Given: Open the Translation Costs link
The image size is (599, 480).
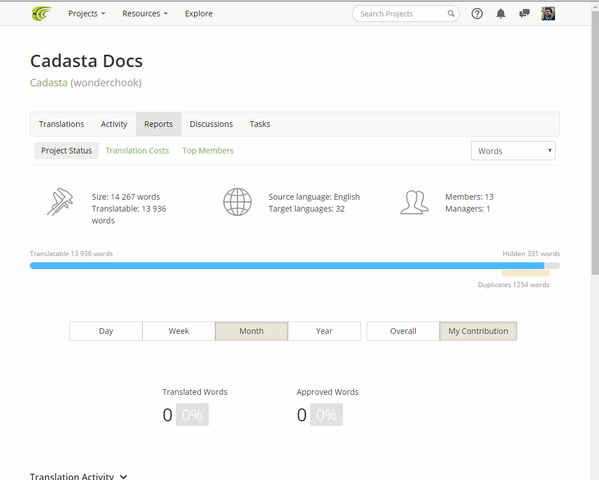Looking at the screenshot, I should pos(137,151).
